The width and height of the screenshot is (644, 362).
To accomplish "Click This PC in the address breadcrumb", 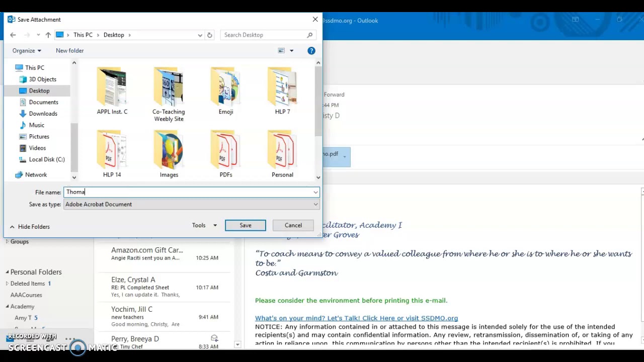I will pyautogui.click(x=83, y=35).
